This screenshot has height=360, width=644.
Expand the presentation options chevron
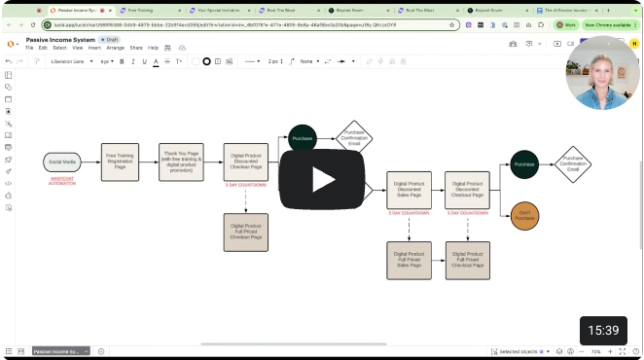click(540, 44)
